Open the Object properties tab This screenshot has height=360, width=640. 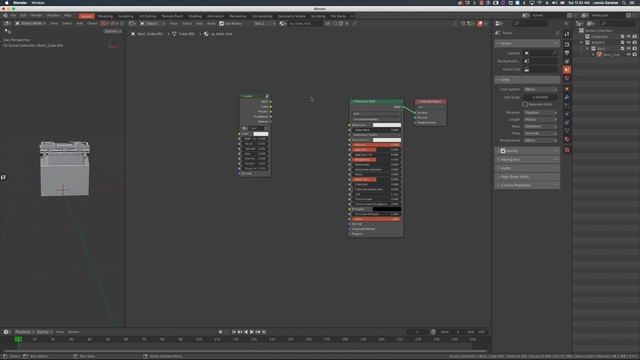point(567,89)
